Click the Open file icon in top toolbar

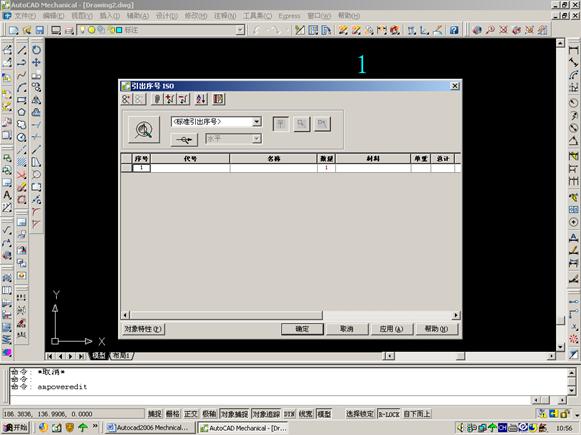point(27,30)
